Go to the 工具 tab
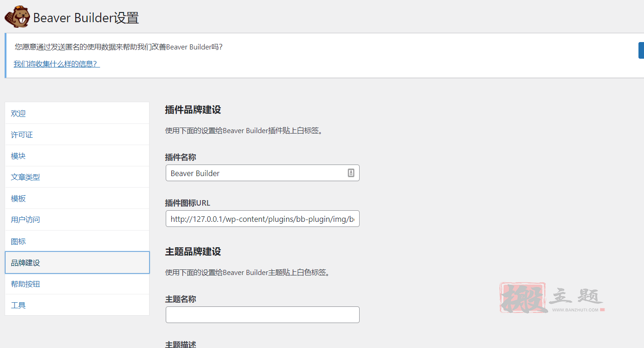Screen dimensions: 644x348 (x=77, y=305)
